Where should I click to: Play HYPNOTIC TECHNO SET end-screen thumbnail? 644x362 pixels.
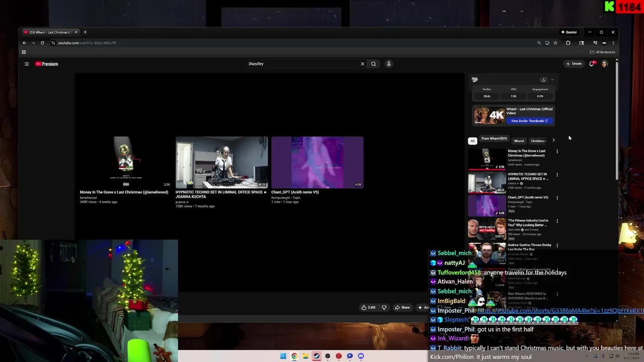[x=221, y=162]
